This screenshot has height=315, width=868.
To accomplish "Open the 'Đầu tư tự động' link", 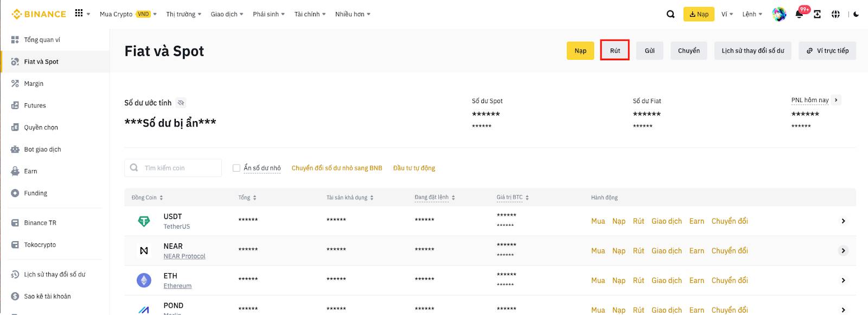I will 414,168.
